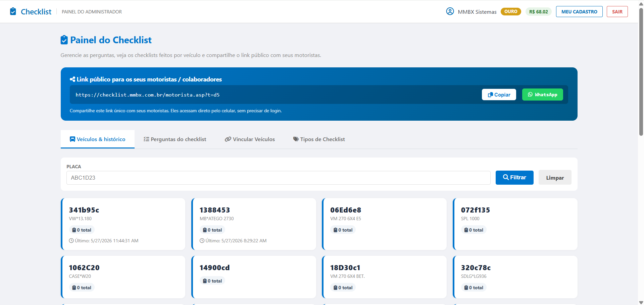Open vehicle card 18D30c1
Screen dimensions: 644x305
[384, 277]
